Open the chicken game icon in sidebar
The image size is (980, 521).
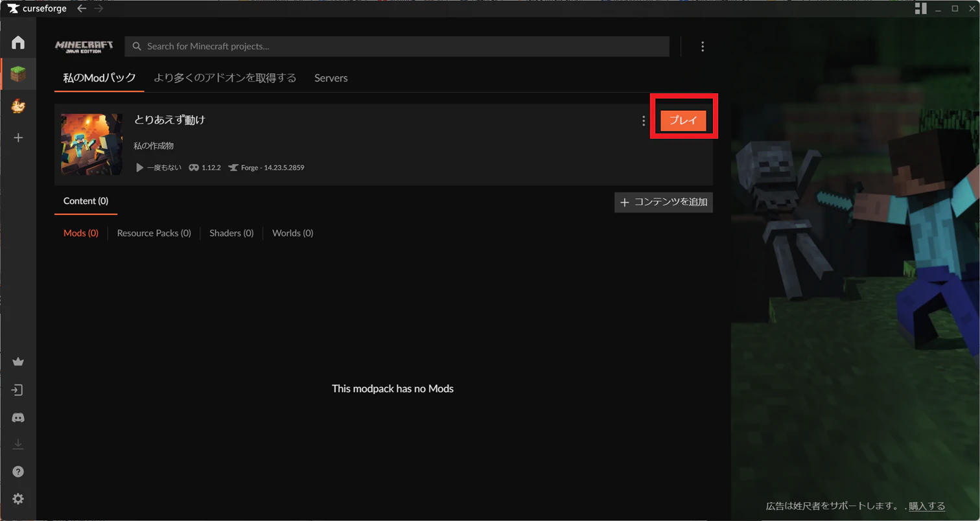point(18,106)
